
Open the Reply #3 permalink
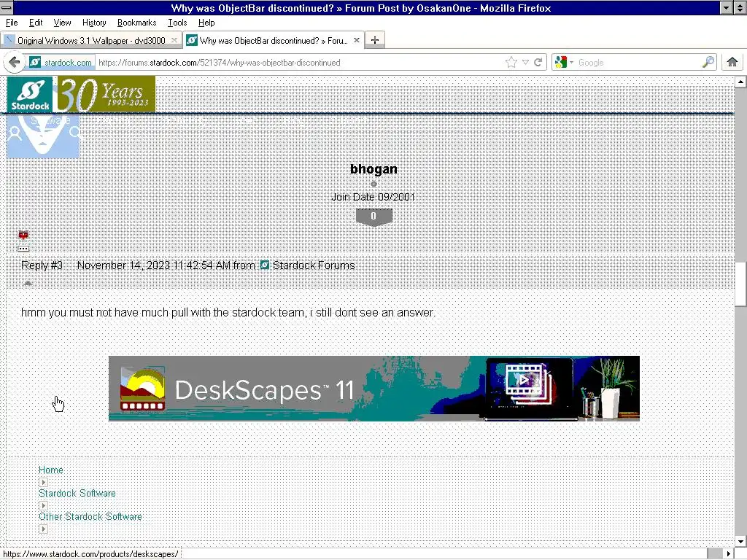(x=42, y=265)
